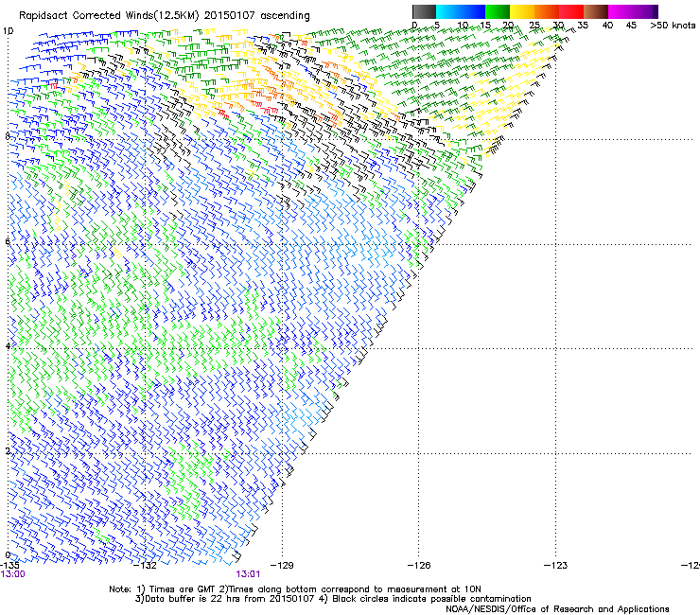Click the legend label '45'
The image size is (700, 615).
tap(631, 26)
